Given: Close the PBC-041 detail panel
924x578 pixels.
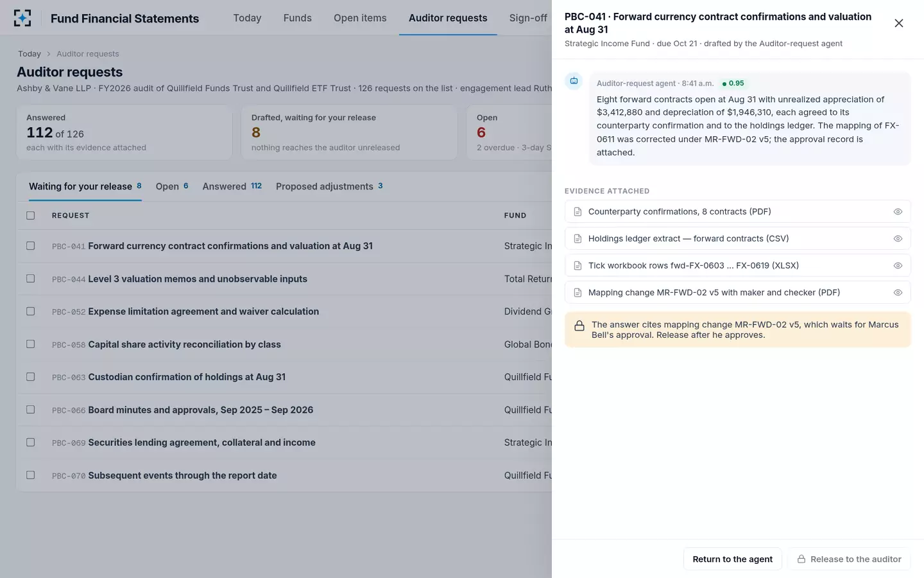Looking at the screenshot, I should coord(899,23).
